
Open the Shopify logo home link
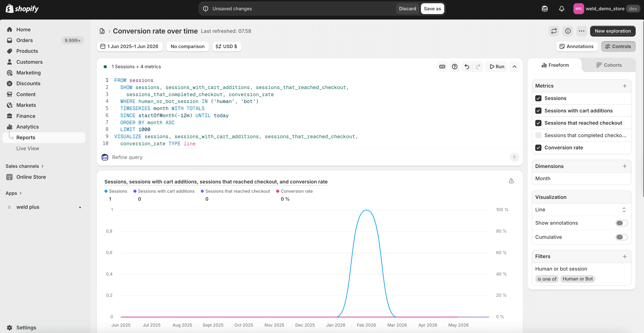(22, 9)
